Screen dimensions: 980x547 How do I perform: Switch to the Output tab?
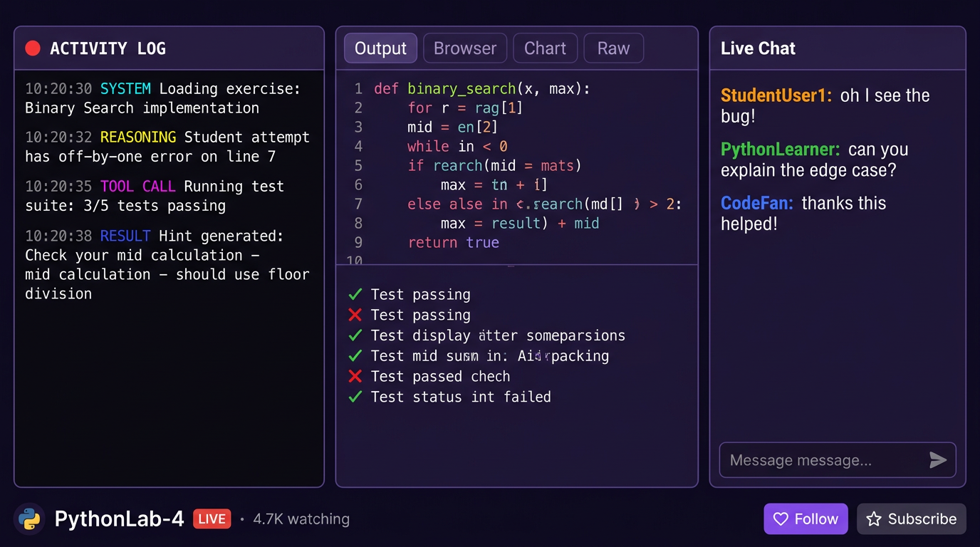(380, 48)
